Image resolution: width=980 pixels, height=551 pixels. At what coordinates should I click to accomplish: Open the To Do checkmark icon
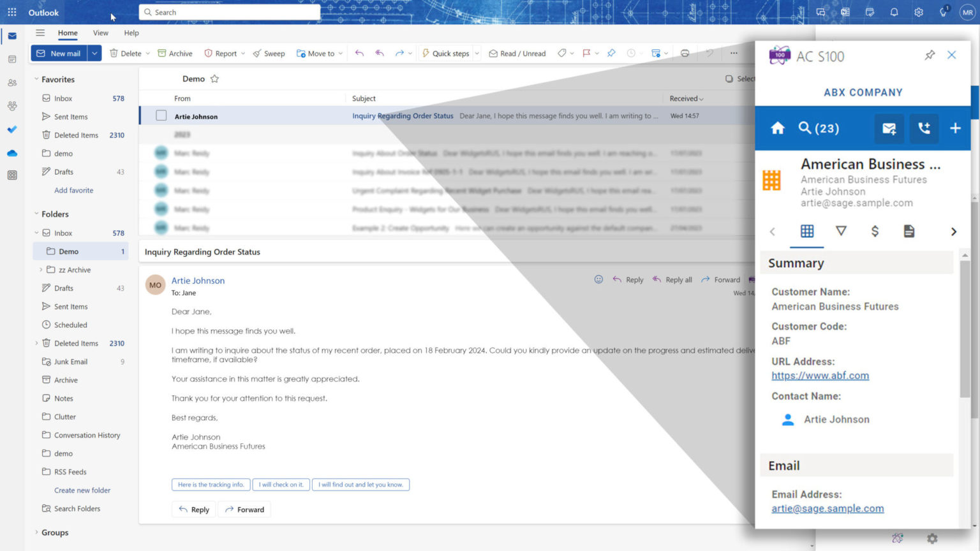click(x=12, y=129)
